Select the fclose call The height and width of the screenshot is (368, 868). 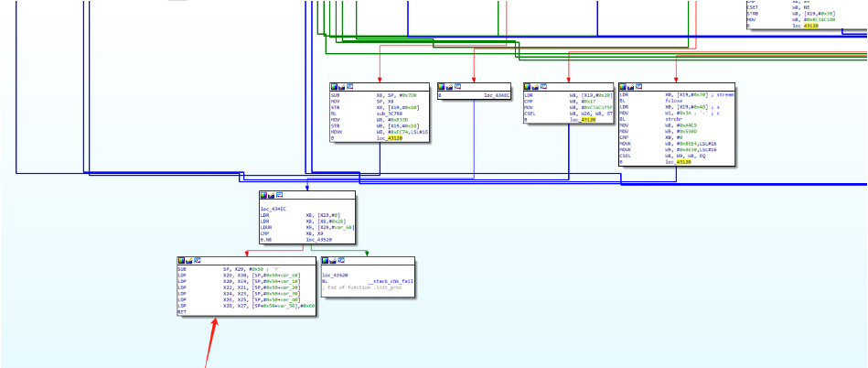pyautogui.click(x=673, y=102)
